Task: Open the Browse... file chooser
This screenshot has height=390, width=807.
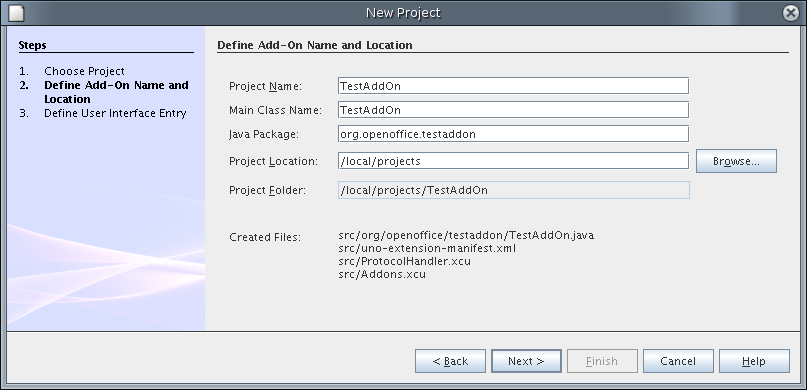Action: (736, 161)
